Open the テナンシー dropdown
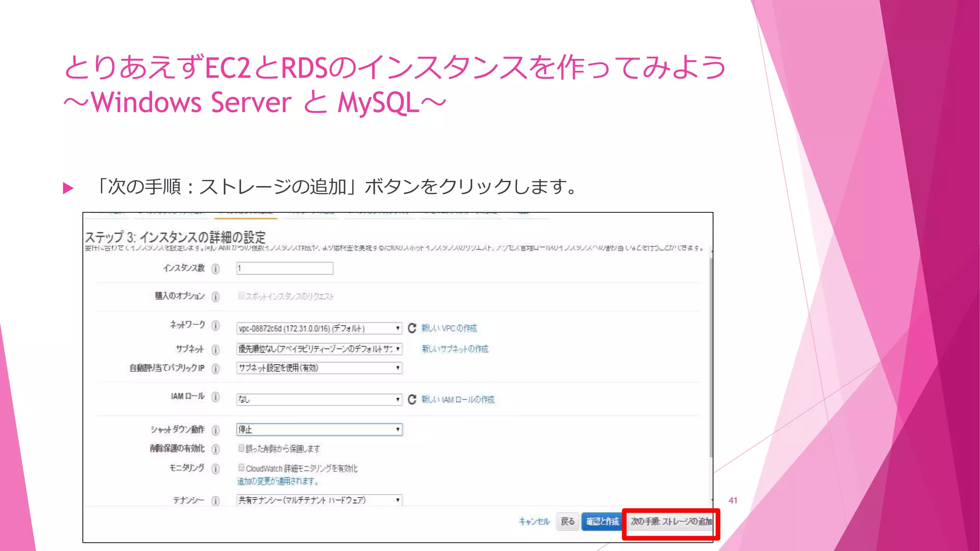980x551 pixels. pyautogui.click(x=319, y=500)
